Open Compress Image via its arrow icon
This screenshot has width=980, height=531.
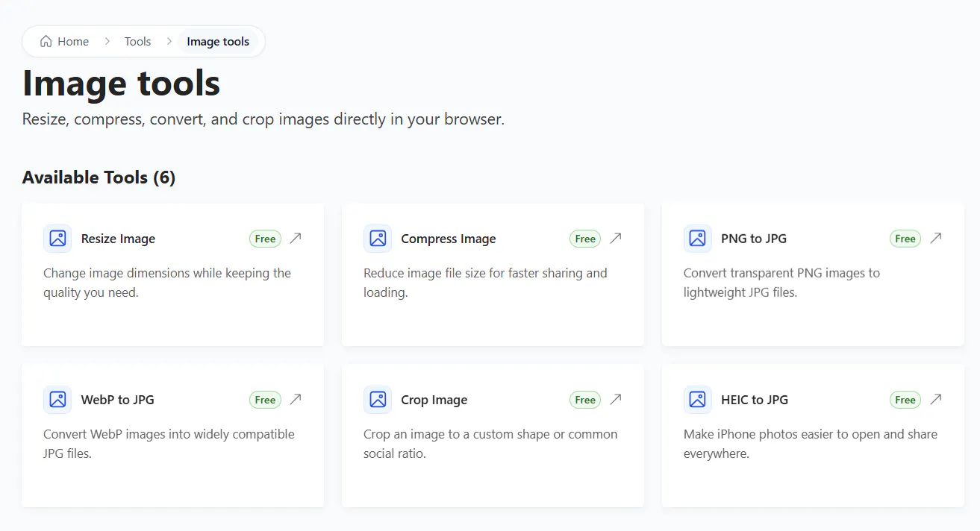tap(616, 238)
